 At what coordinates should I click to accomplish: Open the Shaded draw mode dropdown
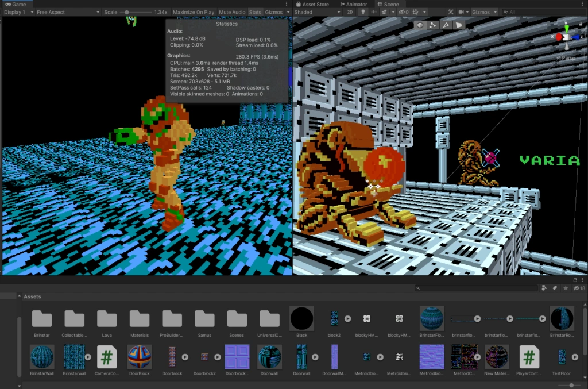coord(317,12)
